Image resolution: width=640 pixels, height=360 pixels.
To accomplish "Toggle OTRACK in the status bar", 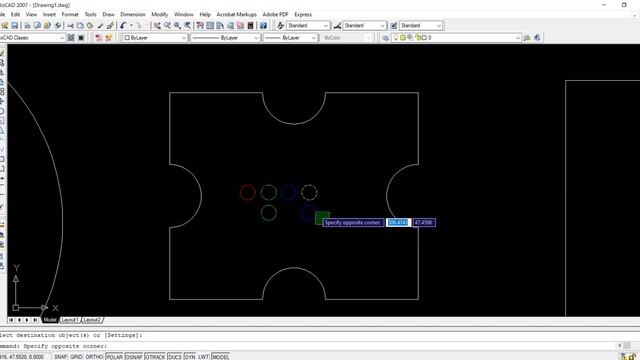I will 155,357.
